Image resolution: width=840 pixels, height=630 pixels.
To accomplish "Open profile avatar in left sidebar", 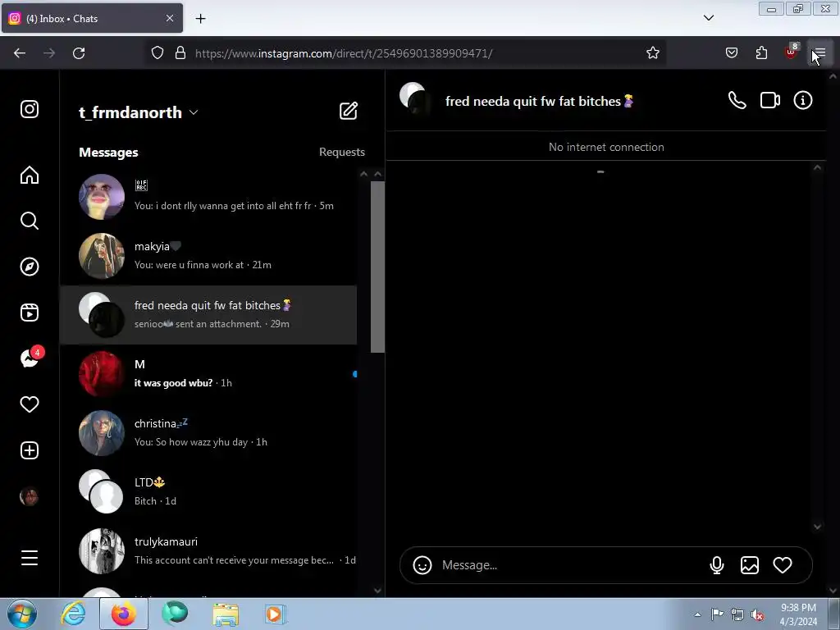I will pos(30,496).
